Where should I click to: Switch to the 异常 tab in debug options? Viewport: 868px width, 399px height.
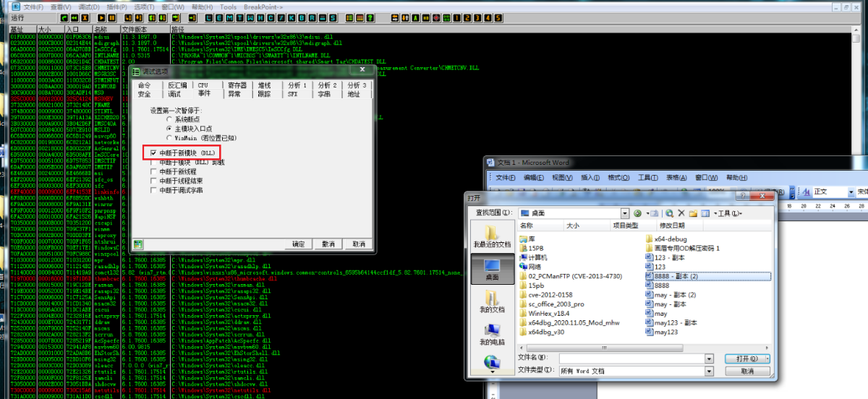pos(234,94)
